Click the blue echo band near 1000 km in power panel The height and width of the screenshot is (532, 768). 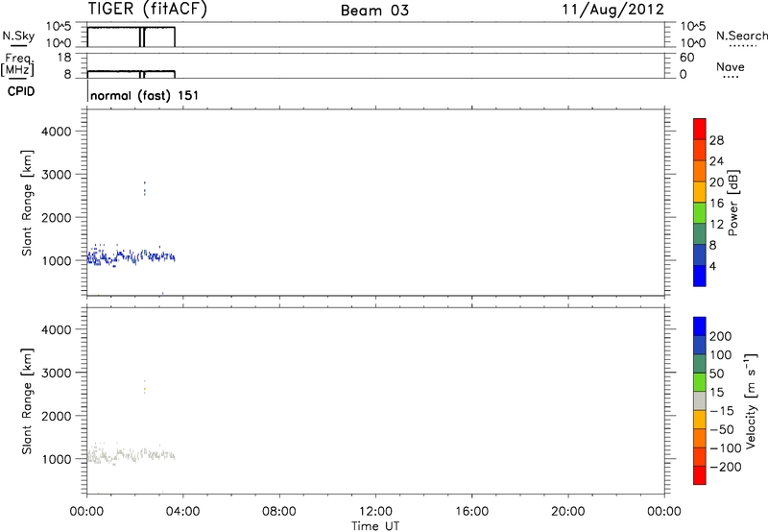coord(131,256)
